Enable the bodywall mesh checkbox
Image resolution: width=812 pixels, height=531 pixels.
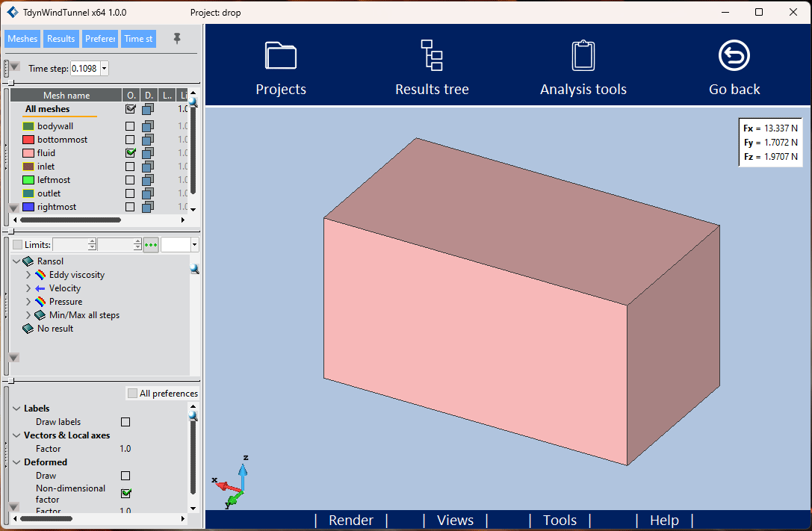coord(130,125)
